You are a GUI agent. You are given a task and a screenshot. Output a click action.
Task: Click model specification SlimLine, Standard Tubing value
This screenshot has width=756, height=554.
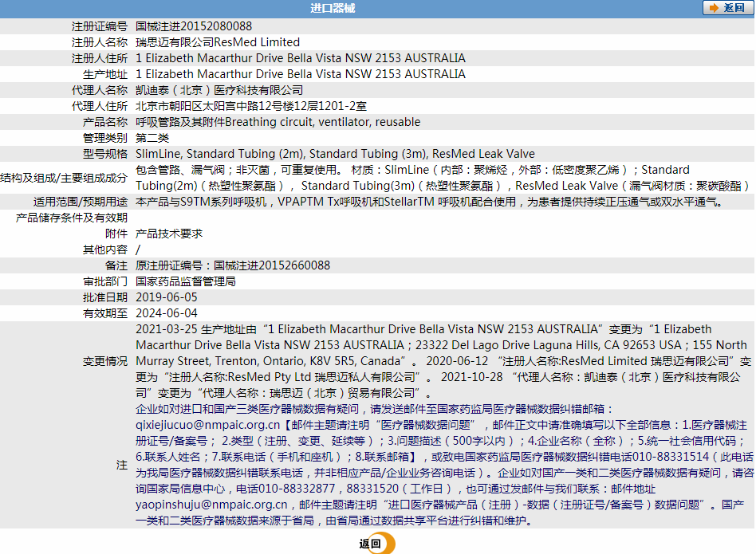click(x=335, y=154)
